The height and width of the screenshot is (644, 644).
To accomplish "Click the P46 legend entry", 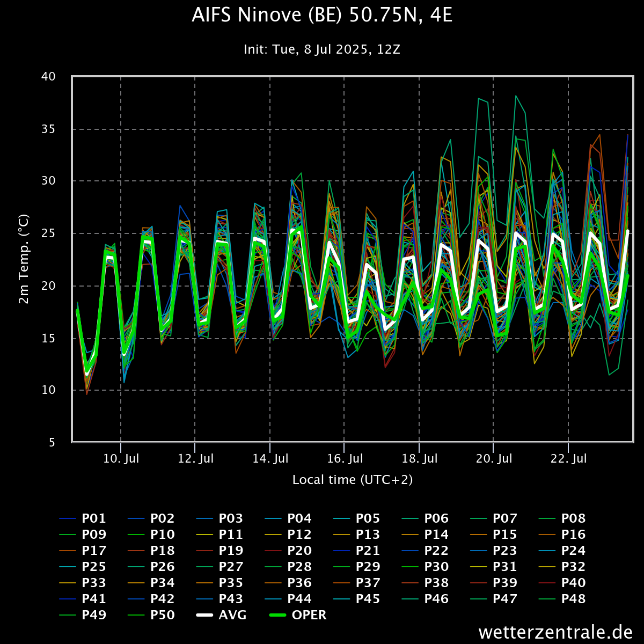I will [426, 599].
